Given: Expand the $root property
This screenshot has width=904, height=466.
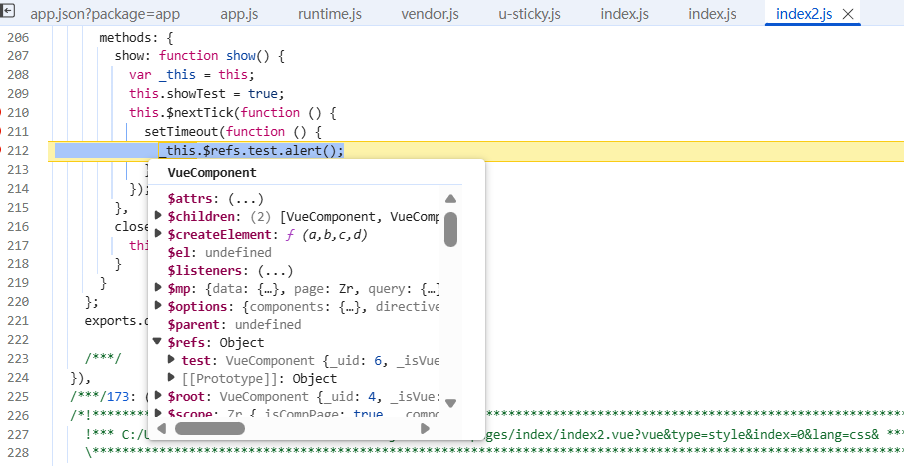Looking at the screenshot, I should pyautogui.click(x=159, y=397).
